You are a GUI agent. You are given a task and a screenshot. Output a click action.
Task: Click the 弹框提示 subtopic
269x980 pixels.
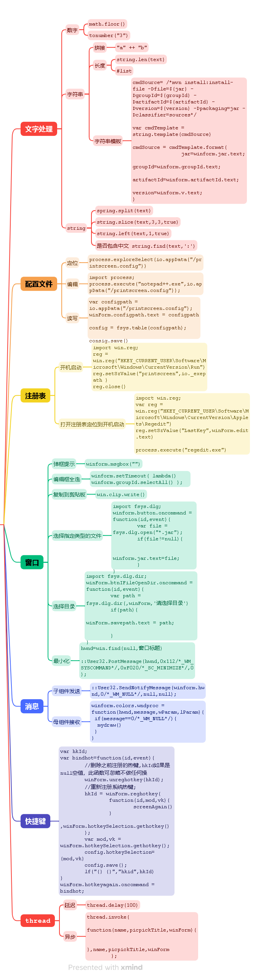point(64,464)
